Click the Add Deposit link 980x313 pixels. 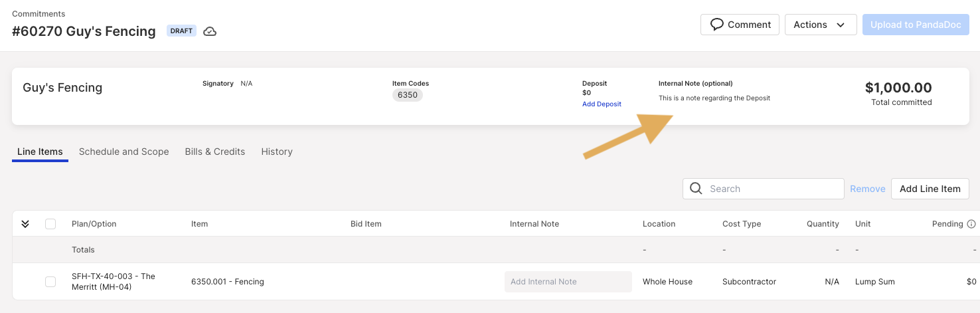602,104
